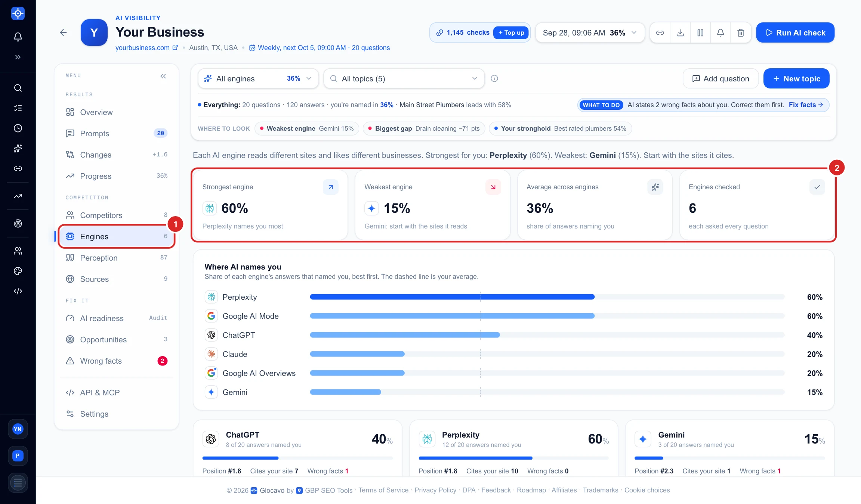
Task: Collapse the menu panel with double chevron
Action: click(x=163, y=76)
